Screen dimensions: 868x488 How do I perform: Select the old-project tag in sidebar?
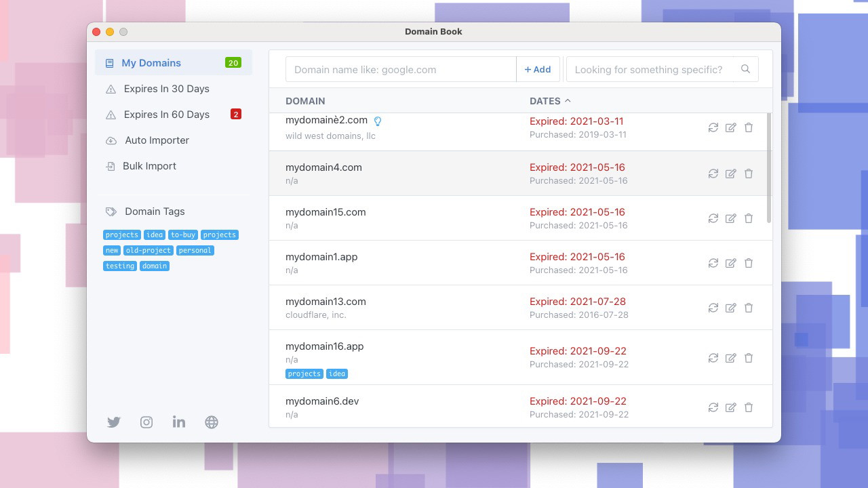149,251
